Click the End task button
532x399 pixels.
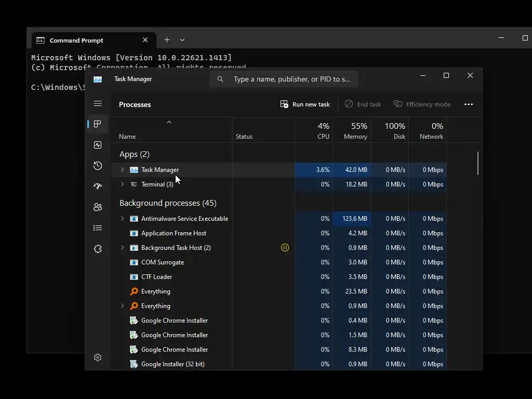[363, 104]
